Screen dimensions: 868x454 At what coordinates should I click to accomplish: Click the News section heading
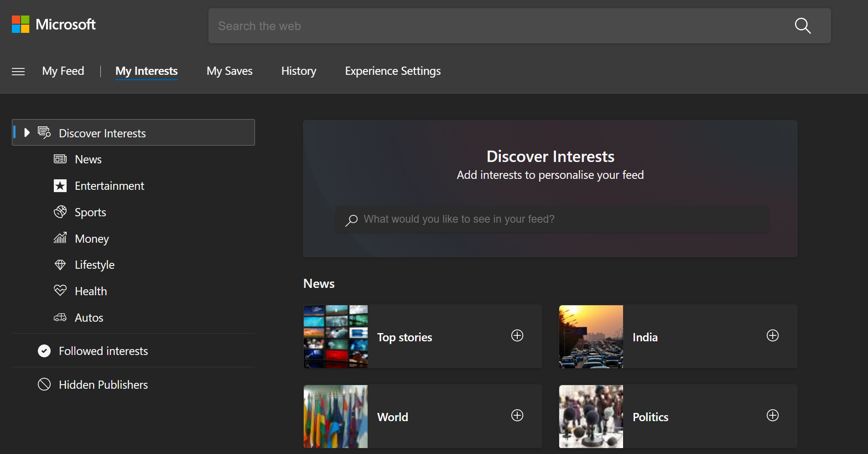click(x=319, y=284)
